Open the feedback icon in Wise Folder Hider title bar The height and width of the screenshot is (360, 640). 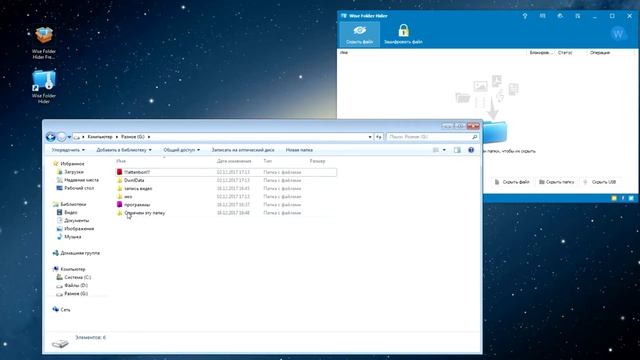[542, 16]
